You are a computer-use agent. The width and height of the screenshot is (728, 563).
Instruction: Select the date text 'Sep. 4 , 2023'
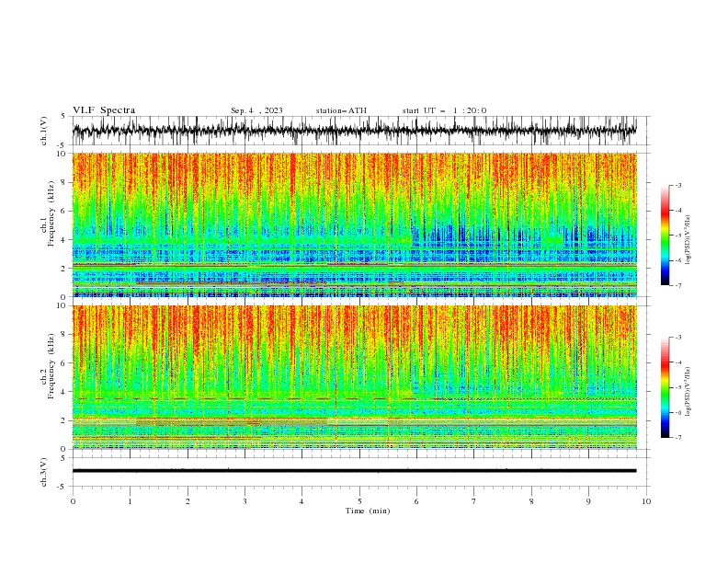point(256,110)
